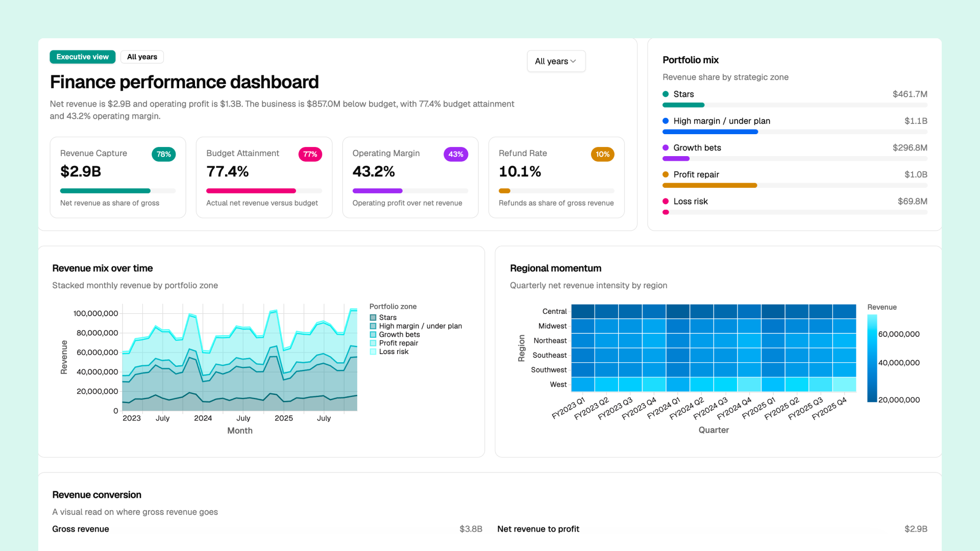Click the High margin $1.1B value
The width and height of the screenshot is (980, 551).
point(916,121)
